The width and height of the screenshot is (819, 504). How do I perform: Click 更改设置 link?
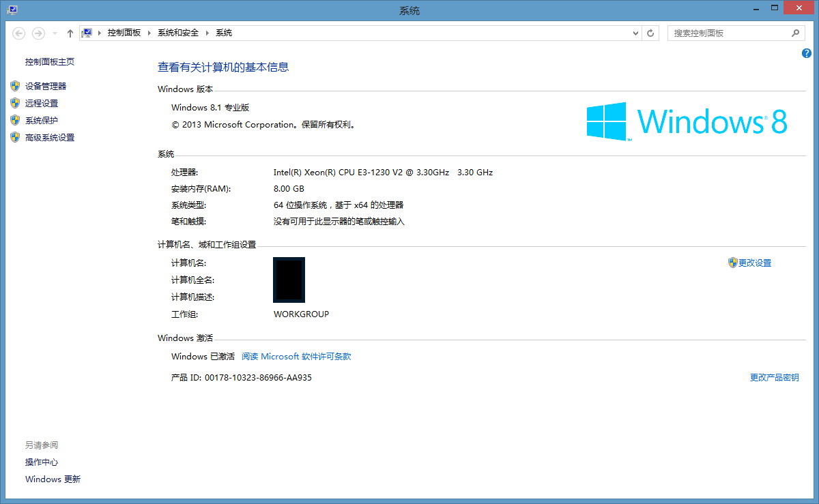point(755,263)
